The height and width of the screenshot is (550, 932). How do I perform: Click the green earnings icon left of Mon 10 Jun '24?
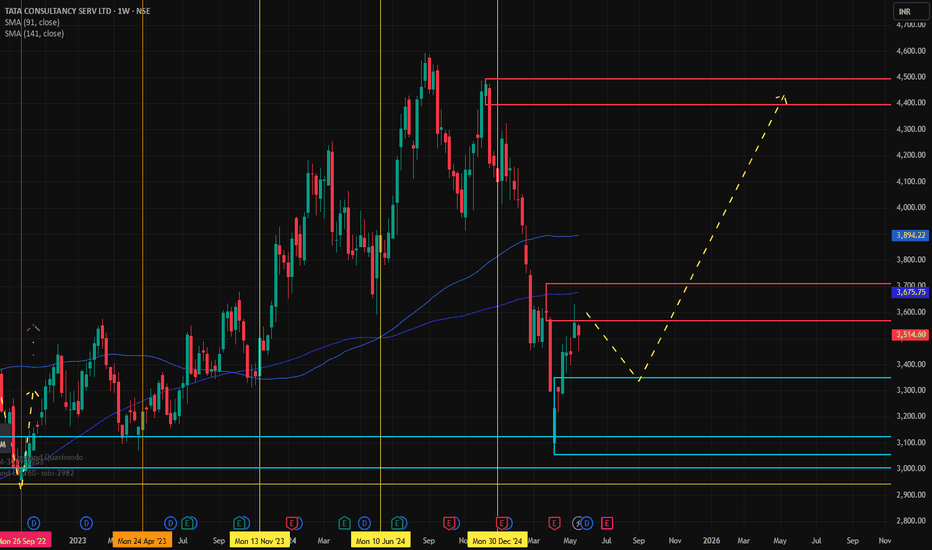point(344,523)
